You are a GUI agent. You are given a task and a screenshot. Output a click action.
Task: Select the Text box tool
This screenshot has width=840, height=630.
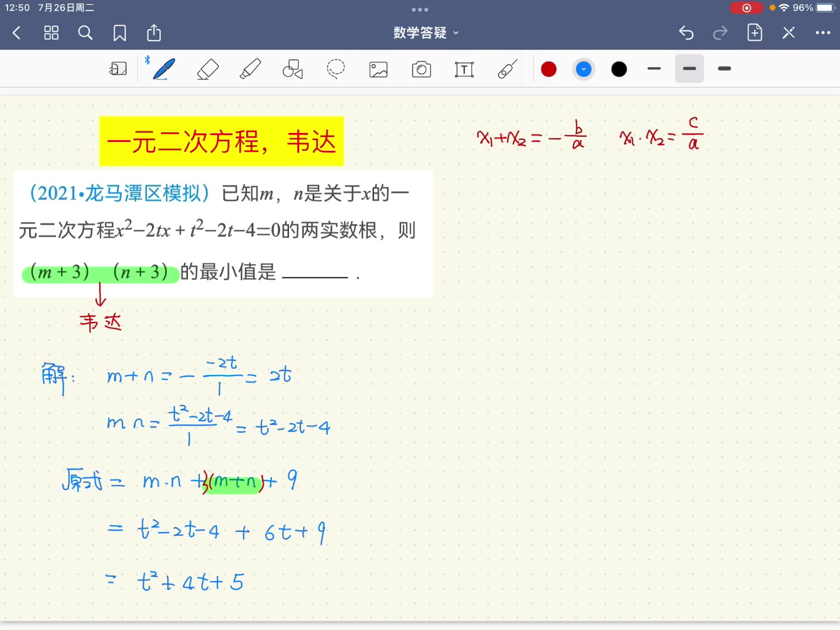pyautogui.click(x=464, y=68)
